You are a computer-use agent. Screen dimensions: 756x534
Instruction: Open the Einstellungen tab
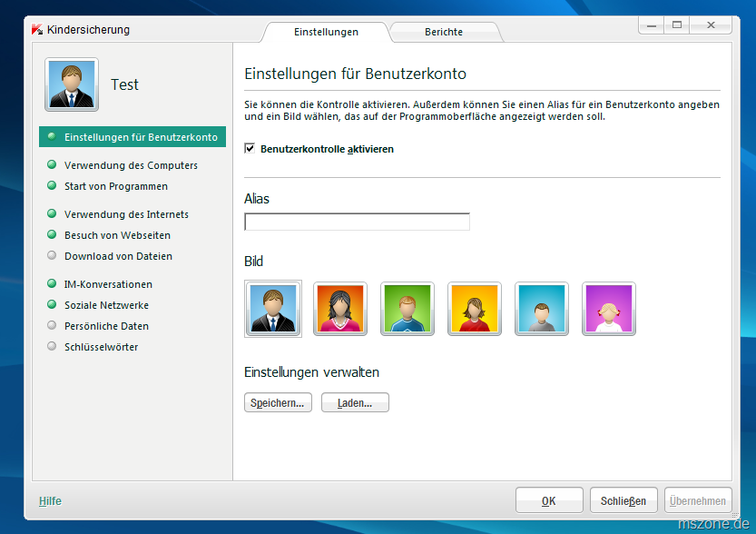pyautogui.click(x=326, y=32)
